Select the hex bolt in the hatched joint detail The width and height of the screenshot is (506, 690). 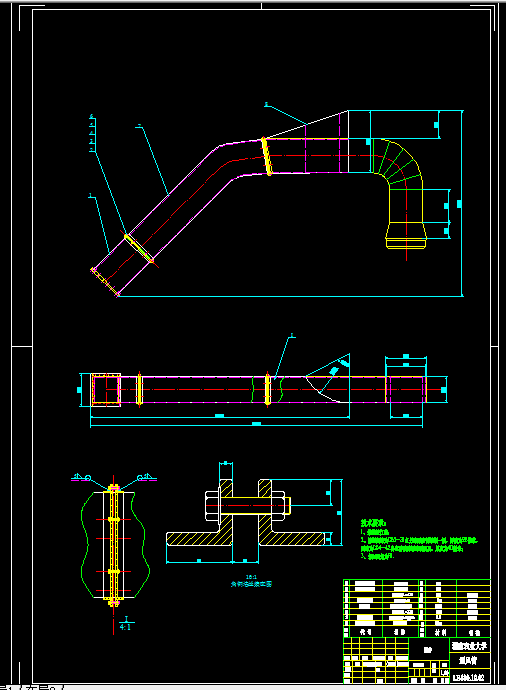(248, 506)
